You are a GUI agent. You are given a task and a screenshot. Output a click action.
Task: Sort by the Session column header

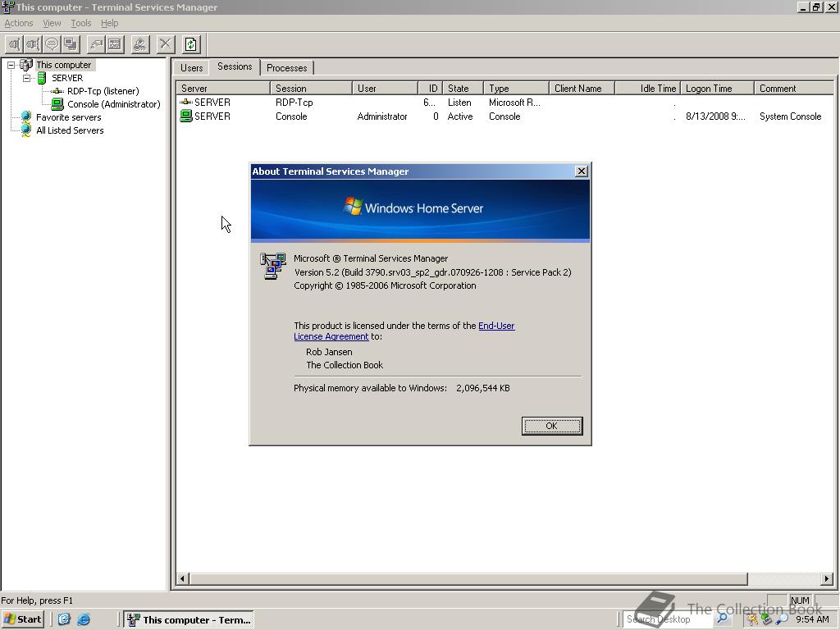click(311, 89)
